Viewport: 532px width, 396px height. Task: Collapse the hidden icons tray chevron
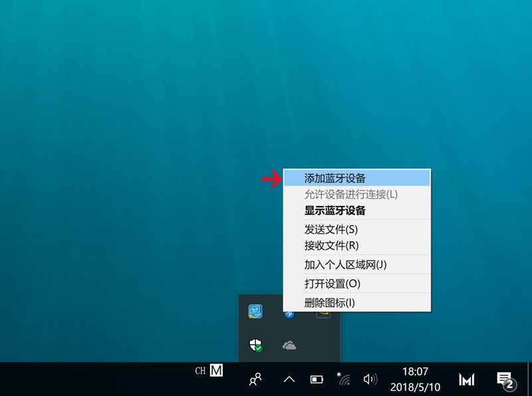pyautogui.click(x=289, y=379)
